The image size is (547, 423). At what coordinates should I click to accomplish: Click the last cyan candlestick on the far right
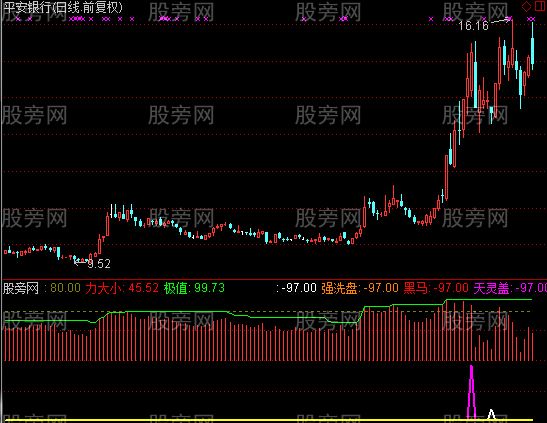(532, 45)
